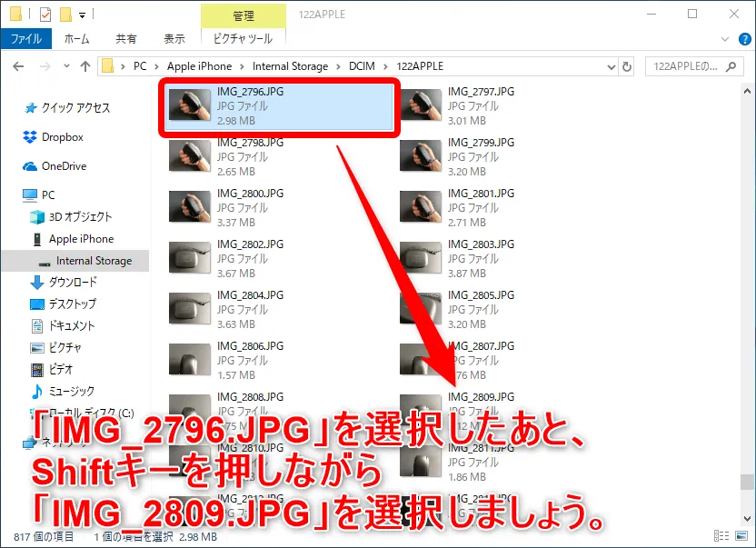Screen dimensions: 756x548
Task: Refresh the folder view
Action: coord(627,66)
